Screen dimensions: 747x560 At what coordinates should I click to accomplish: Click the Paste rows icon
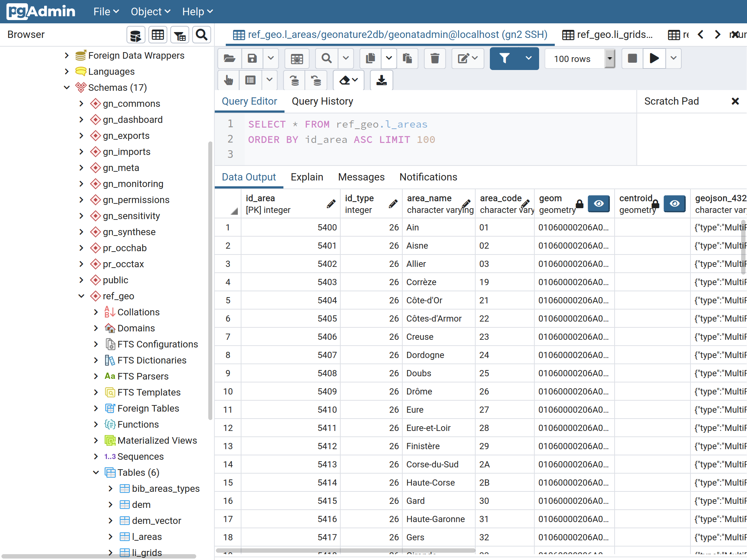click(x=407, y=58)
